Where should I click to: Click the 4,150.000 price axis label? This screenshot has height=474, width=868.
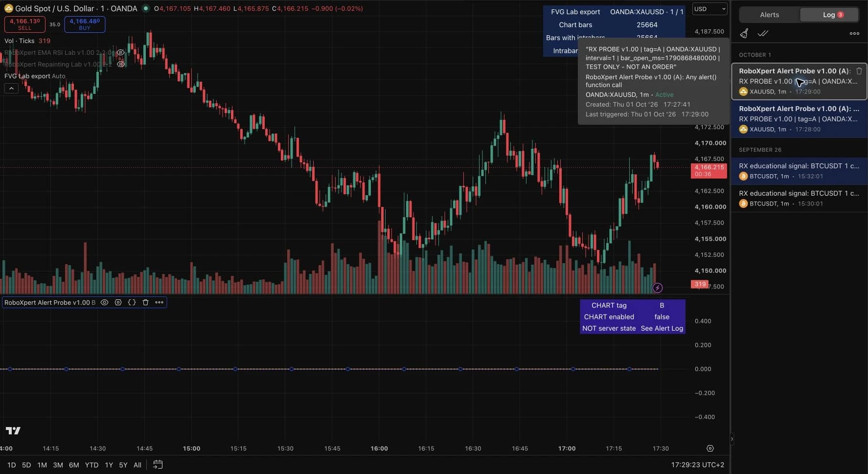tap(710, 271)
